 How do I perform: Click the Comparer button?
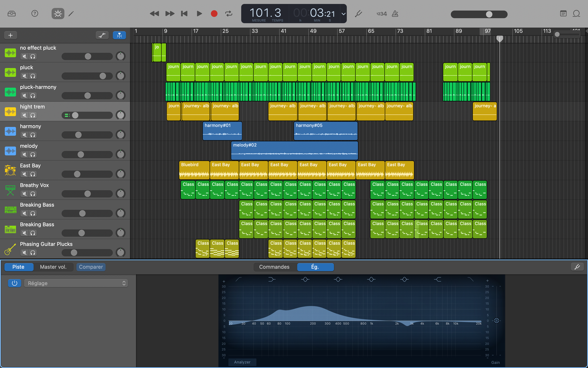point(91,267)
